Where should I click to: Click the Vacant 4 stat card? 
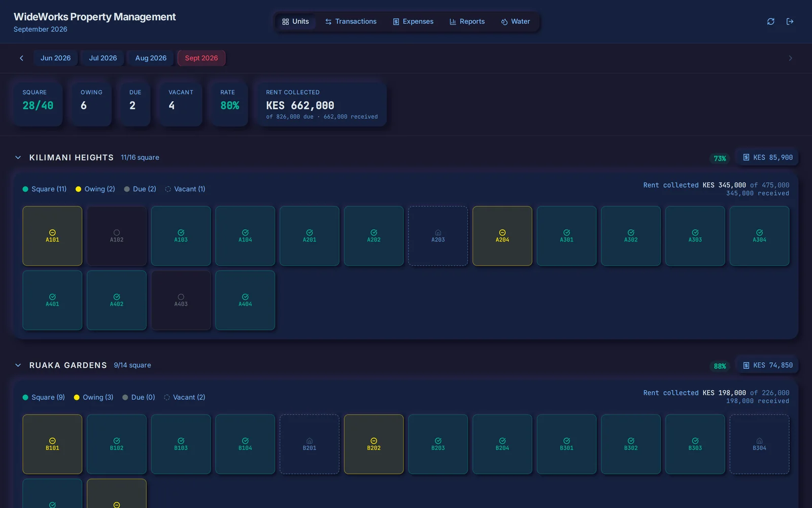[181, 104]
